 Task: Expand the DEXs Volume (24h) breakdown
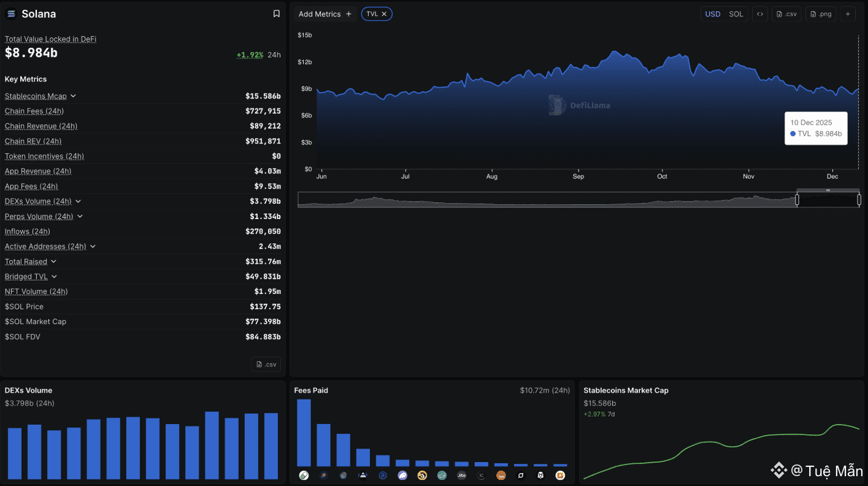point(78,201)
